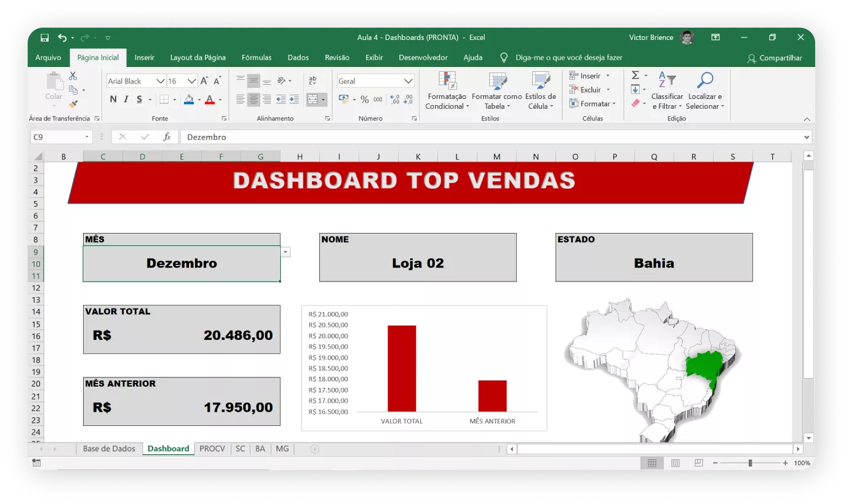Open the Arquivo menu tab

[48, 57]
